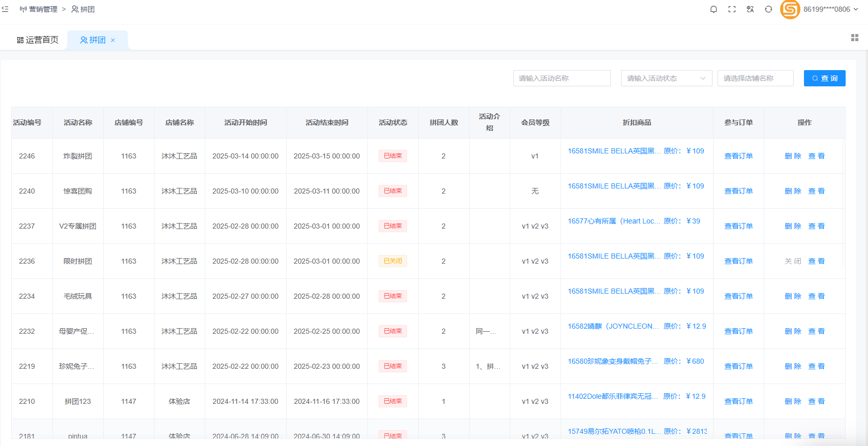Image resolution: width=868 pixels, height=446 pixels.
Task: Toggle fullscreen mode icon
Action: (x=732, y=9)
